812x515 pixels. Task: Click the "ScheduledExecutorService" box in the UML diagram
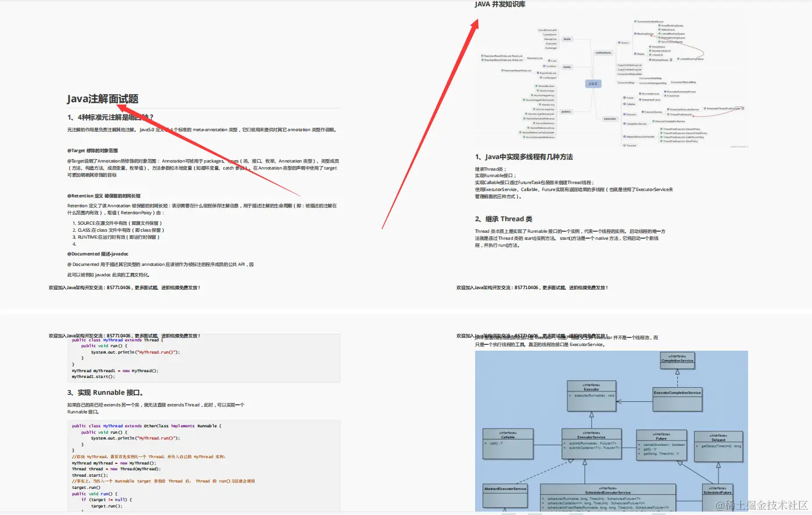click(x=608, y=498)
